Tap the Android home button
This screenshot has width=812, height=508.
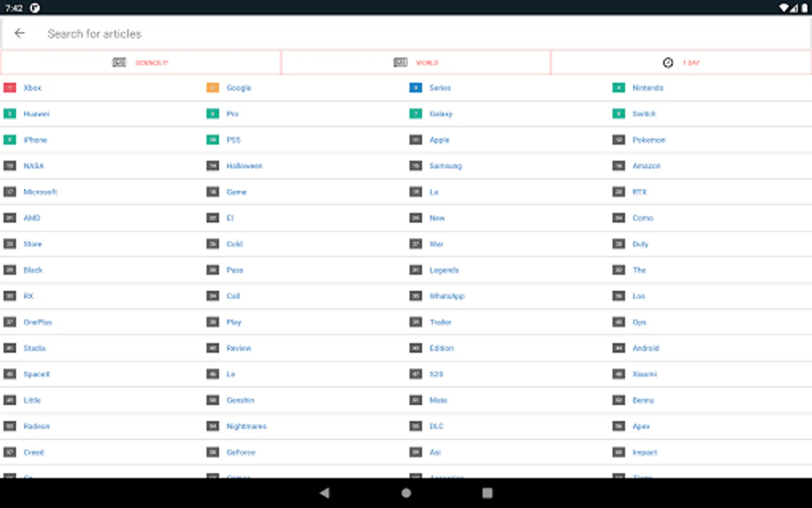pos(406,493)
